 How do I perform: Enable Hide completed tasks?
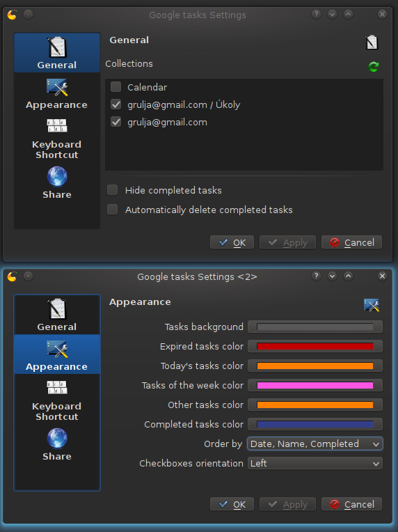(113, 190)
